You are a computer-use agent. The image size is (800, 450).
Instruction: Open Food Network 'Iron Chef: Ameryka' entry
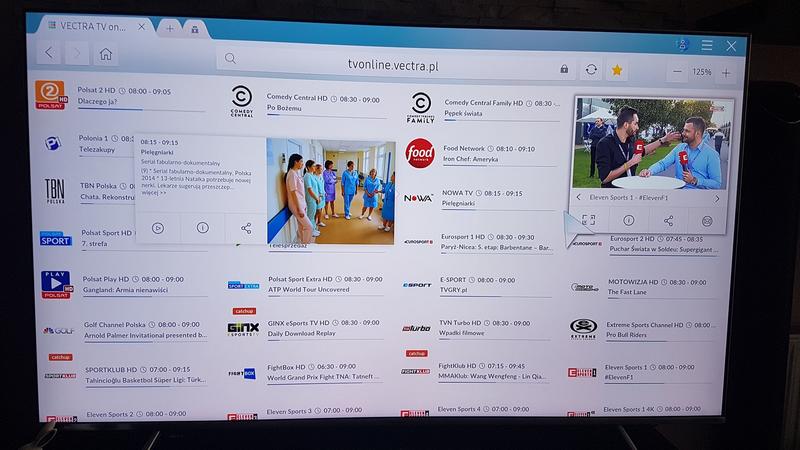(499, 154)
